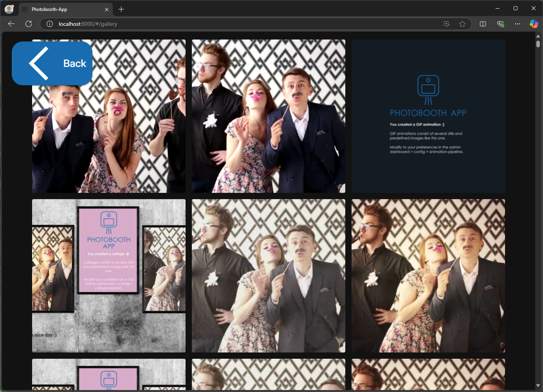543x392 pixels.
Task: Go back using the browser back arrow
Action: [x=11, y=24]
